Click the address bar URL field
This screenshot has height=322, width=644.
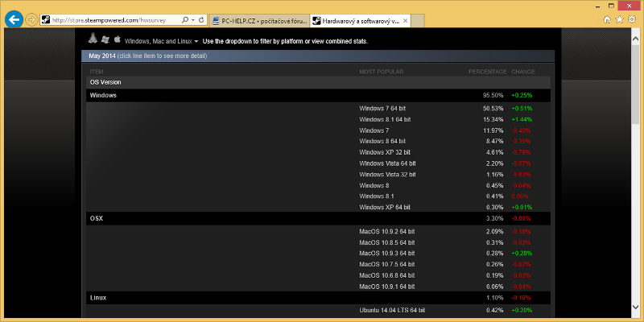point(113,19)
